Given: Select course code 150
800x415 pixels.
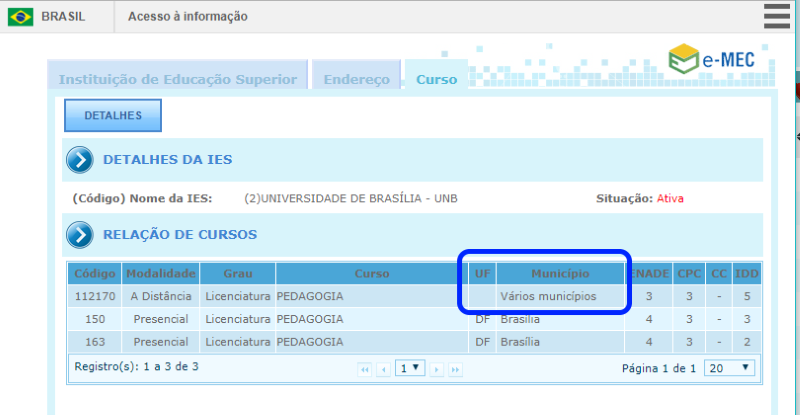Looking at the screenshot, I should tap(95, 320).
